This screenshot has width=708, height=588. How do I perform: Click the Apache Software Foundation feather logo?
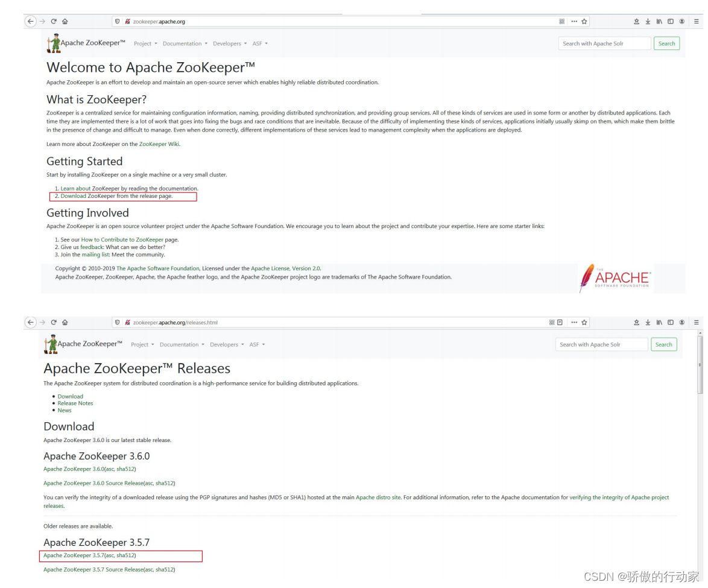[x=615, y=278]
